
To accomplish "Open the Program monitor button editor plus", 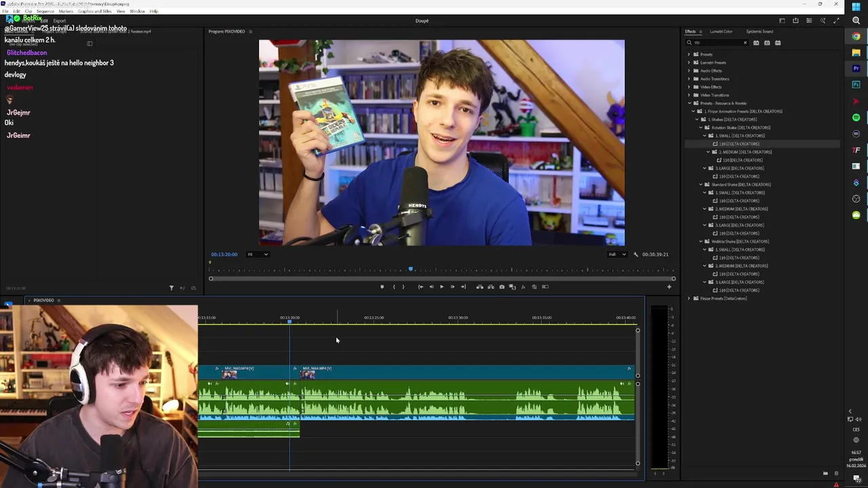I will click(x=669, y=287).
